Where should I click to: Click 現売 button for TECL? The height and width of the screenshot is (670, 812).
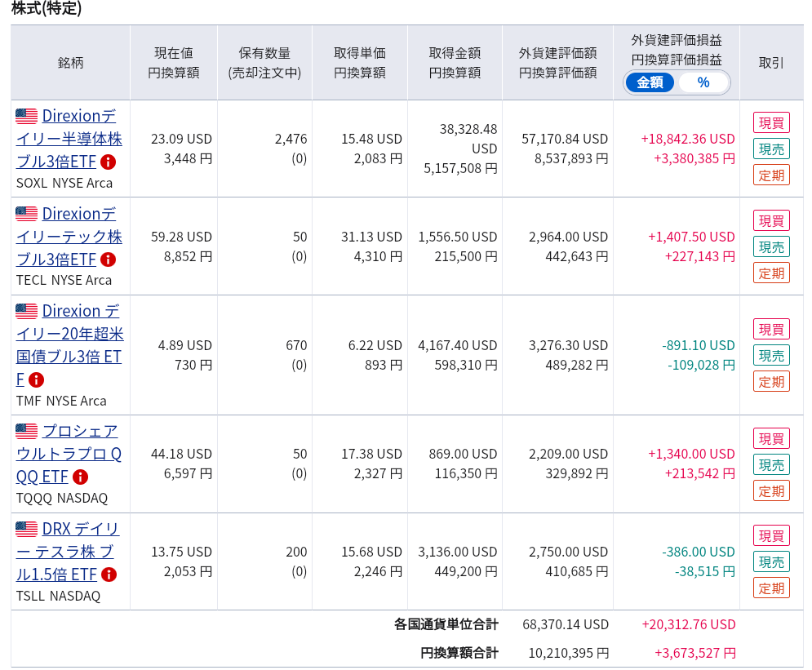[x=771, y=247]
